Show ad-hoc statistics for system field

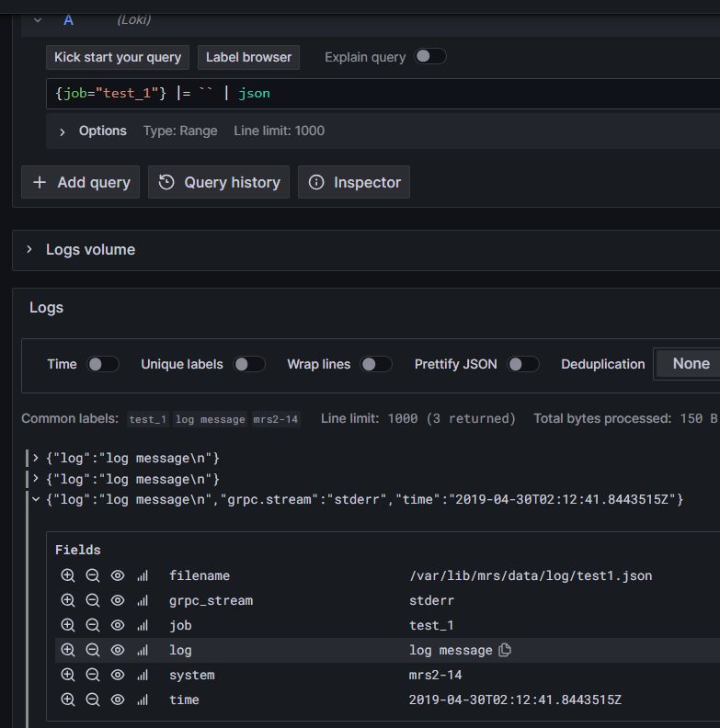(x=143, y=675)
